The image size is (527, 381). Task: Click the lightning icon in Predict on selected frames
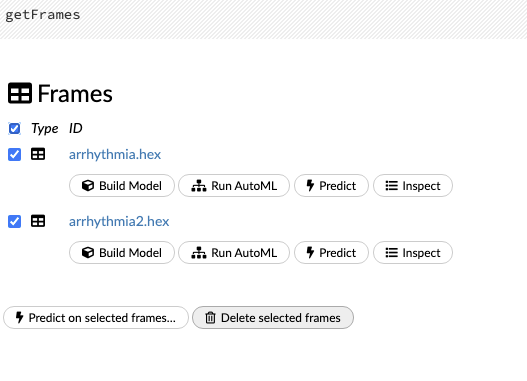(19, 318)
